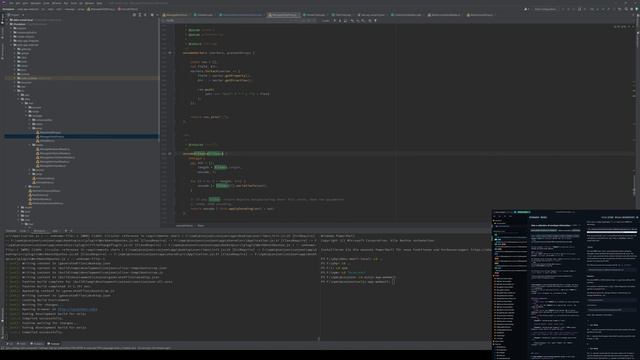This screenshot has width=640, height=360.
Task: Open find bar filter funnel icon
Action: 375,20
